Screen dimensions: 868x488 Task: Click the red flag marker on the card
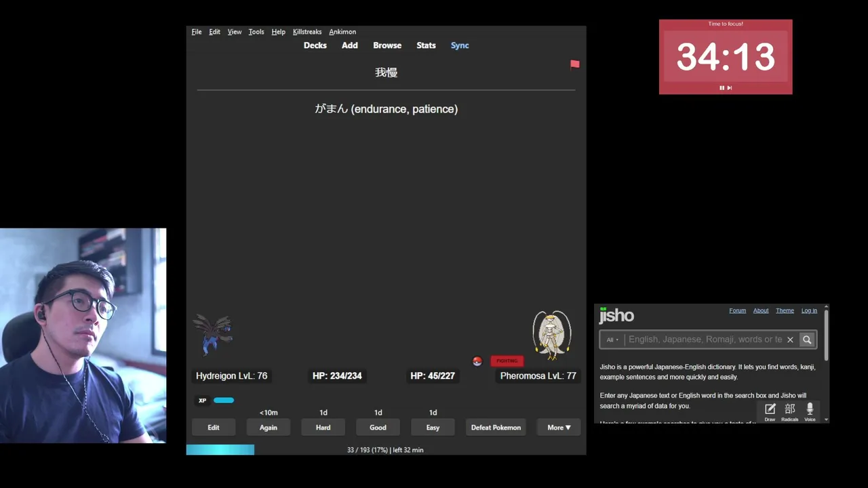click(x=575, y=64)
